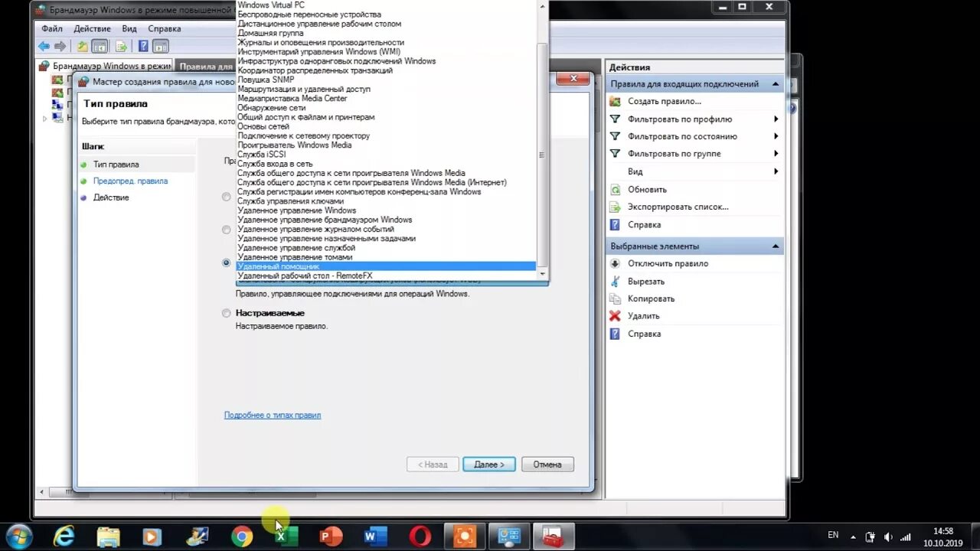Click Создать правило... in Actions pane
The width and height of the screenshot is (980, 551).
[x=665, y=101]
